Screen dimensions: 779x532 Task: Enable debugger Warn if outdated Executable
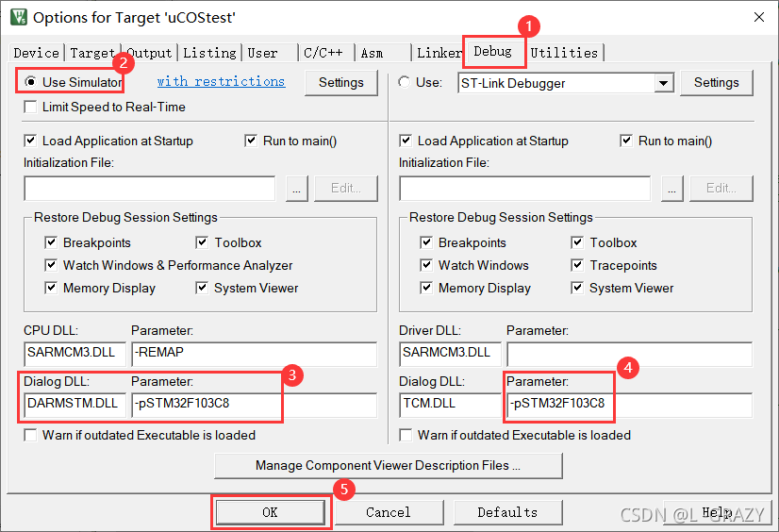tap(406, 435)
